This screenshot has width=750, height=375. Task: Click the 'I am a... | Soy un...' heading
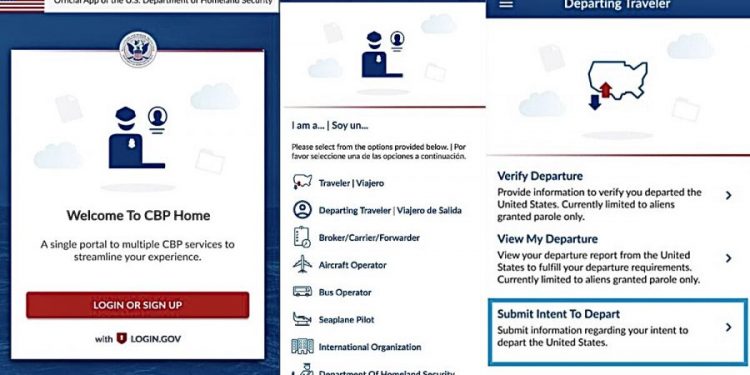tap(330, 126)
